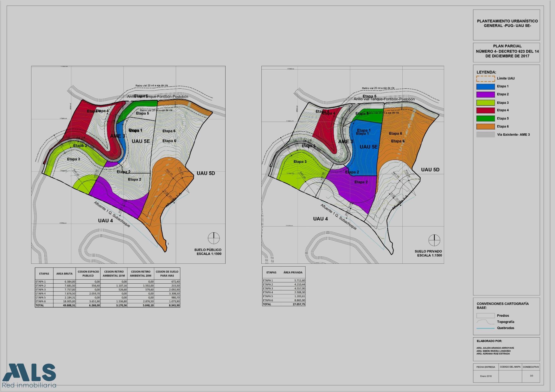Screen dimensions: 555x392
Task: Select the orange Etapa 6 legend swatch
Action: [485, 126]
